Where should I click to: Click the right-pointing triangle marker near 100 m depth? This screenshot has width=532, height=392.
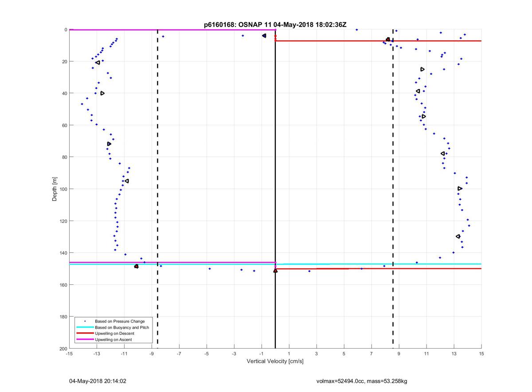[x=460, y=189]
